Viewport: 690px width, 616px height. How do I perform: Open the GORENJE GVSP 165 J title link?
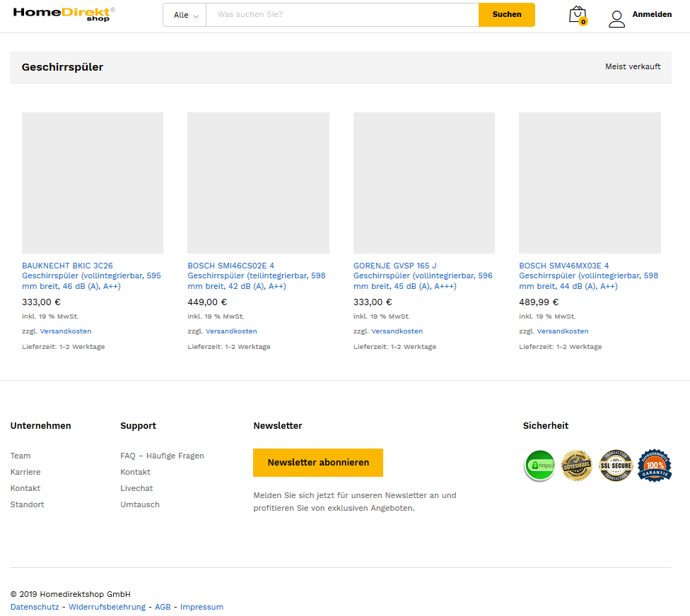423,276
